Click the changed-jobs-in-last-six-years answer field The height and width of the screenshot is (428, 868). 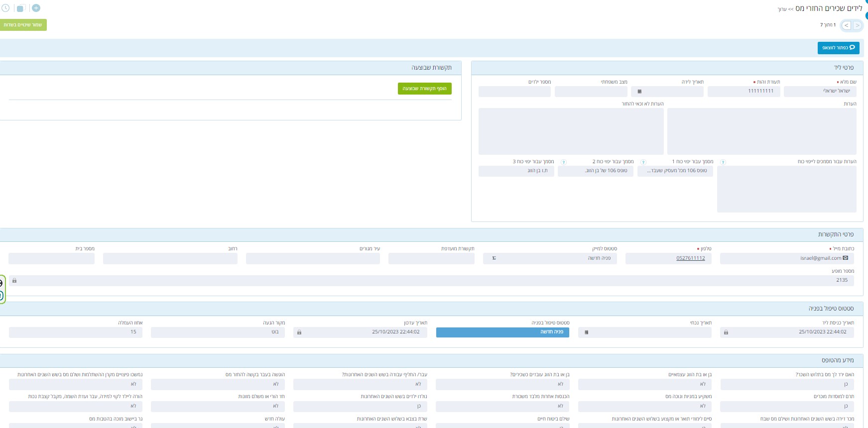point(360,384)
